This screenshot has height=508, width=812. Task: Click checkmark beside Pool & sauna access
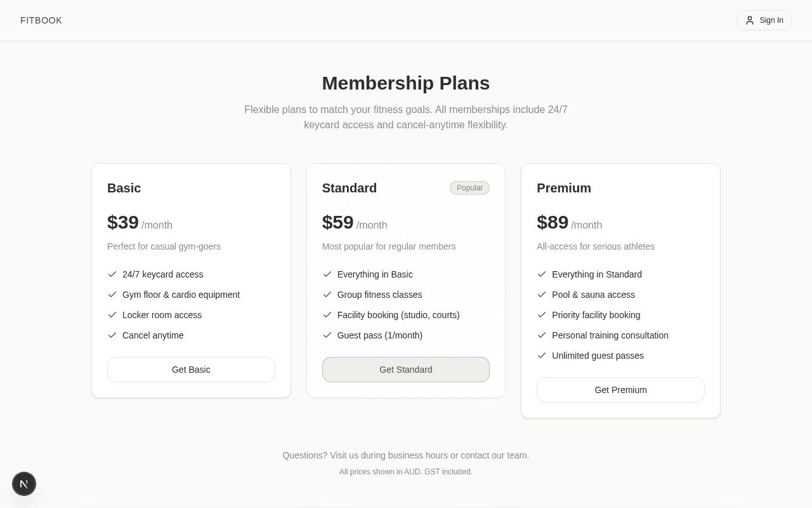(542, 295)
